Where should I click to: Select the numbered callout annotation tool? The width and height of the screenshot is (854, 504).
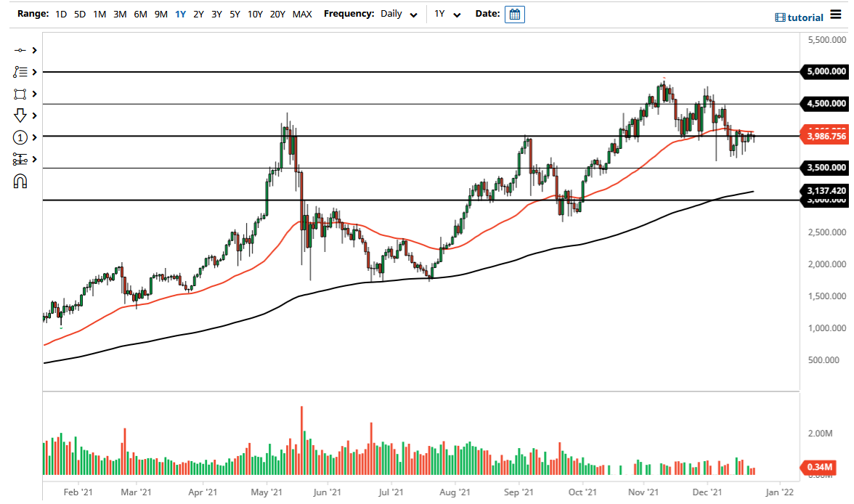click(20, 137)
